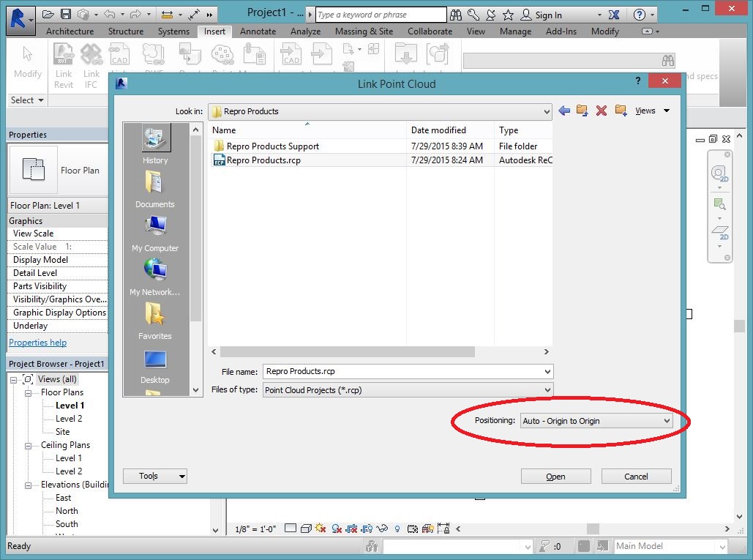This screenshot has height=560, width=753.
Task: Switch to the Massing & Site tab
Action: [364, 31]
